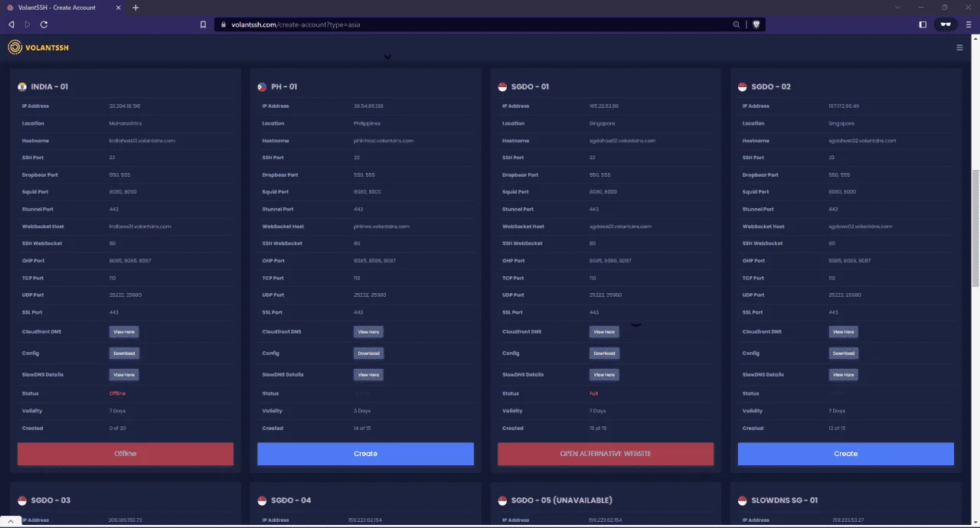Click the SGDO - 02 heading

pyautogui.click(x=771, y=86)
